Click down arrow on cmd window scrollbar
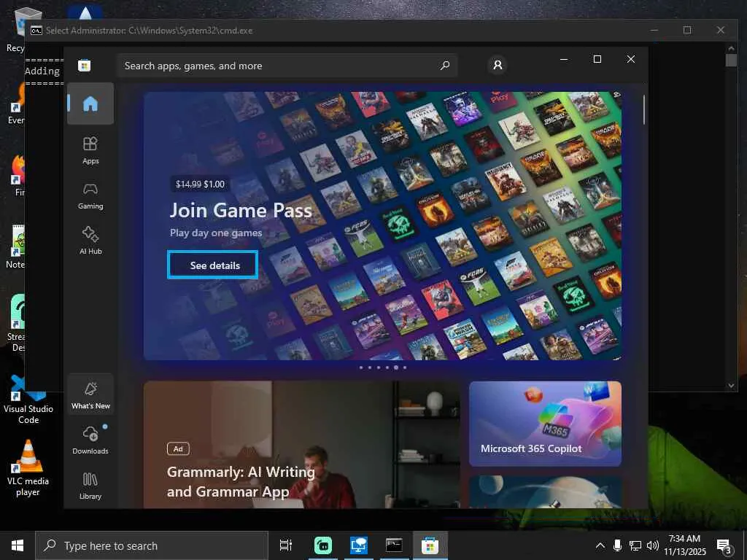The image size is (747, 560). (x=731, y=386)
